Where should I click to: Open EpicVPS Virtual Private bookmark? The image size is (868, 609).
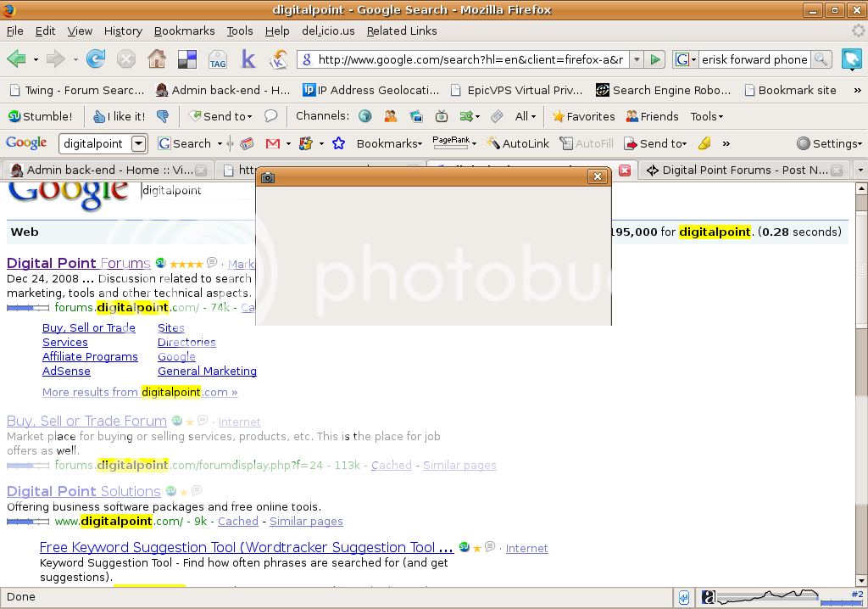[x=517, y=90]
